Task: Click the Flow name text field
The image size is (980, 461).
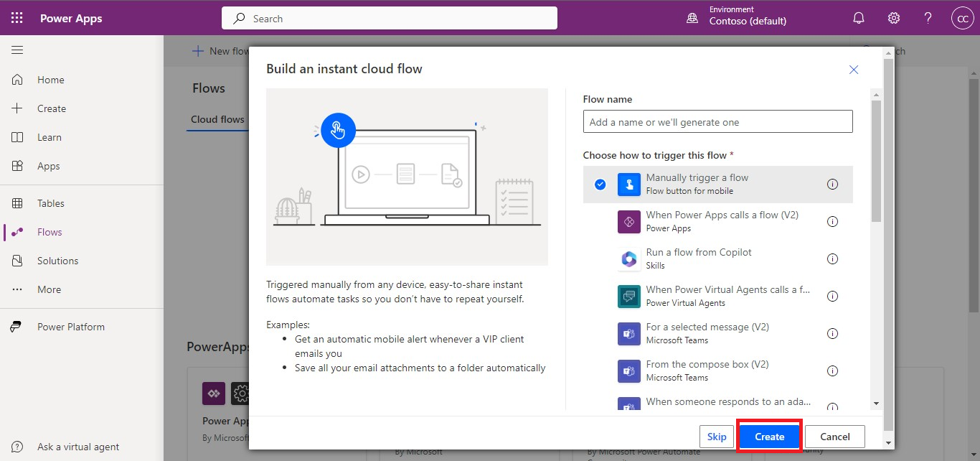Action: pyautogui.click(x=717, y=122)
